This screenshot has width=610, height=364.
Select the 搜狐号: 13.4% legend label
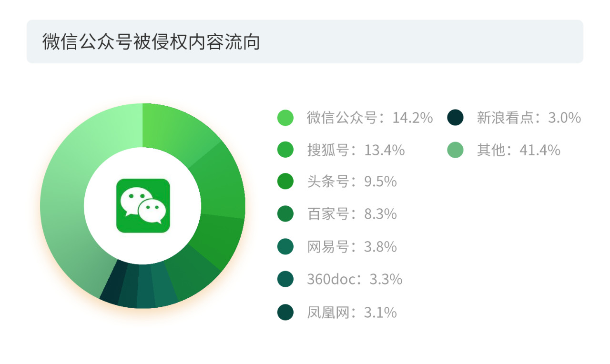point(356,150)
